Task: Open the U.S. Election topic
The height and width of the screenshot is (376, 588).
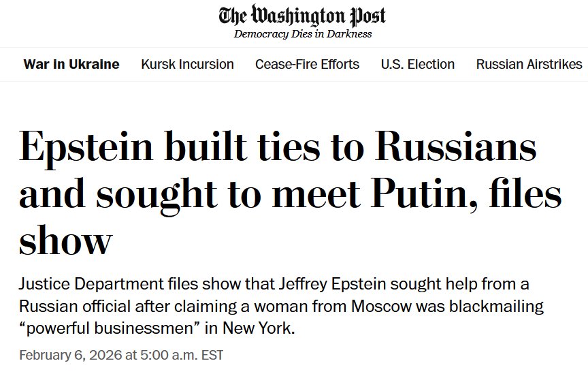Action: 417,65
